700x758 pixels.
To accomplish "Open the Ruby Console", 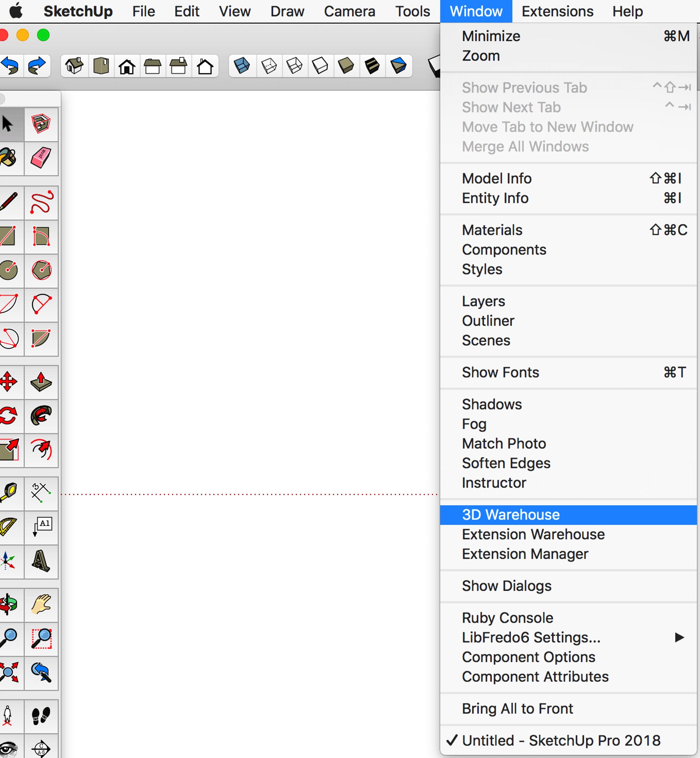I will tap(507, 618).
